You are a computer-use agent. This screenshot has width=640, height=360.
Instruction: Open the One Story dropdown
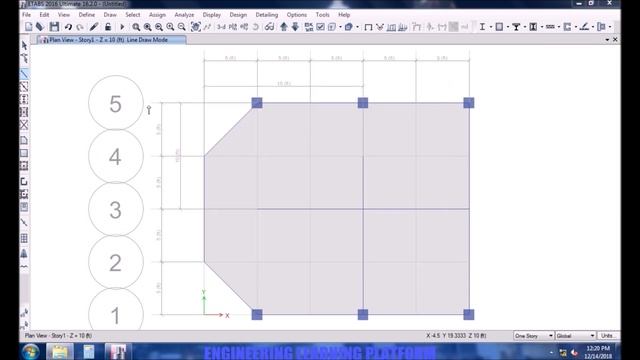click(533, 336)
